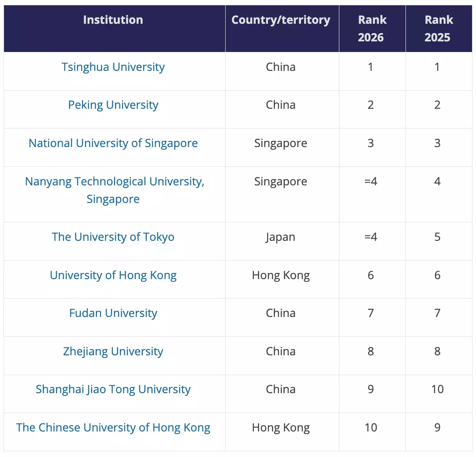Visit the Zhejiang University link

pyautogui.click(x=113, y=351)
